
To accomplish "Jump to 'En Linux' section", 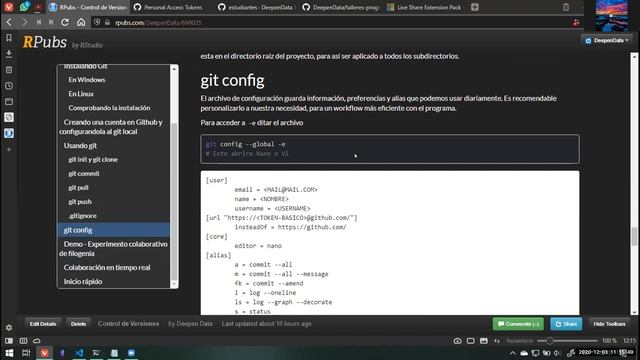I will (81, 94).
